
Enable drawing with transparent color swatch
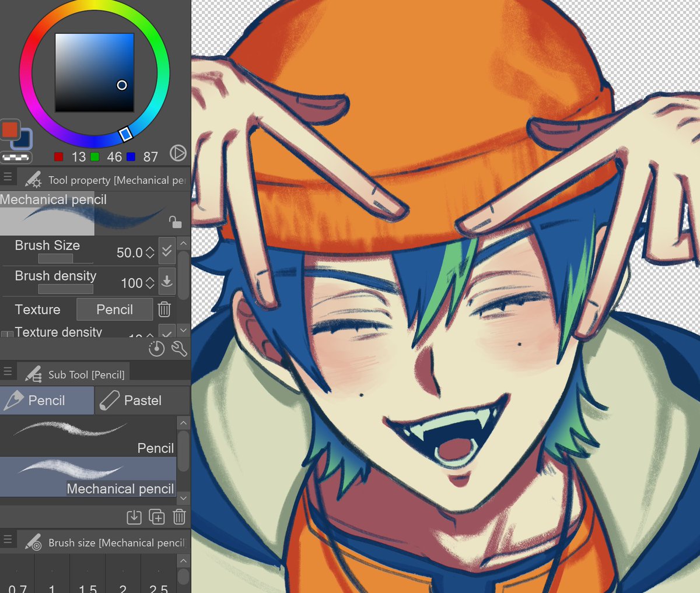[x=16, y=159]
